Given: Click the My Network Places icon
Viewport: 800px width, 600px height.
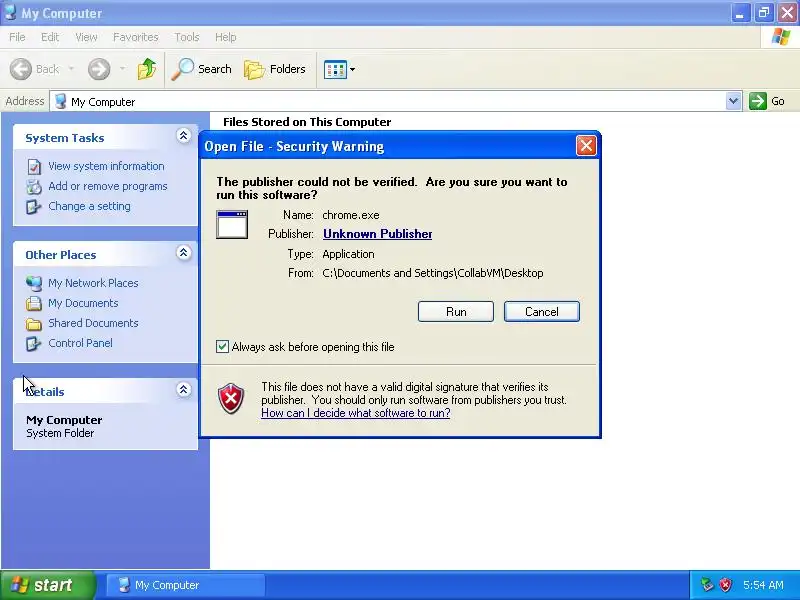Looking at the screenshot, I should pos(34,283).
